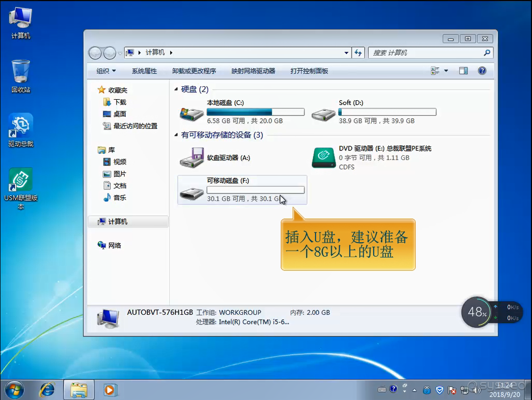Click the Back navigation button
The width and height of the screenshot is (532, 400).
pos(95,53)
